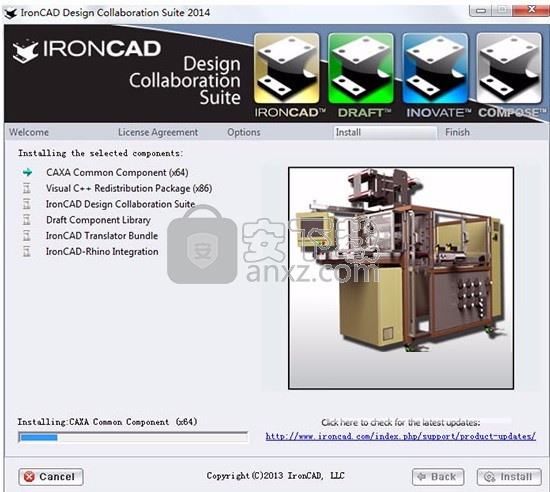Click hourglass icon beside IronCAD Translator Bundle

tap(27, 236)
